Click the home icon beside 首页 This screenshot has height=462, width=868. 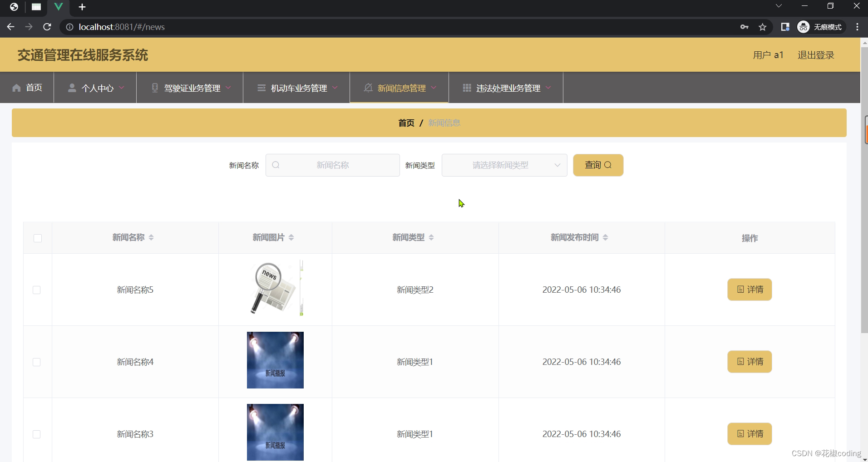(x=16, y=88)
